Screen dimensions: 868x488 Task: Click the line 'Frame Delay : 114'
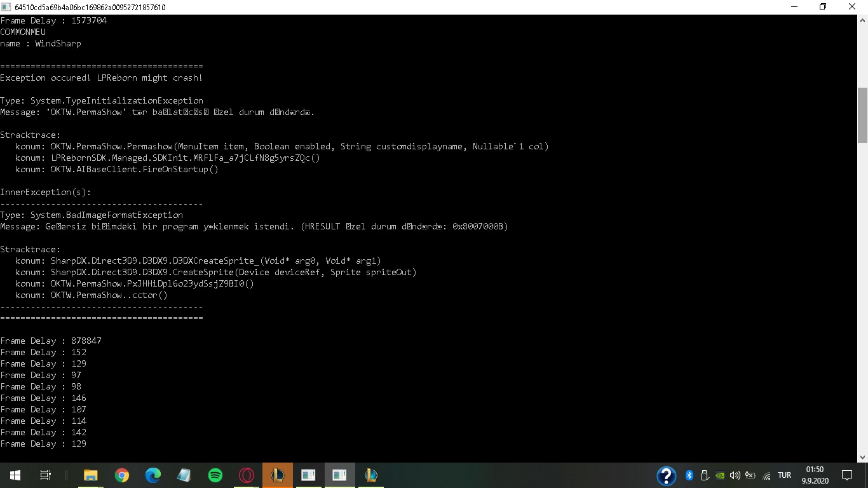click(43, 421)
